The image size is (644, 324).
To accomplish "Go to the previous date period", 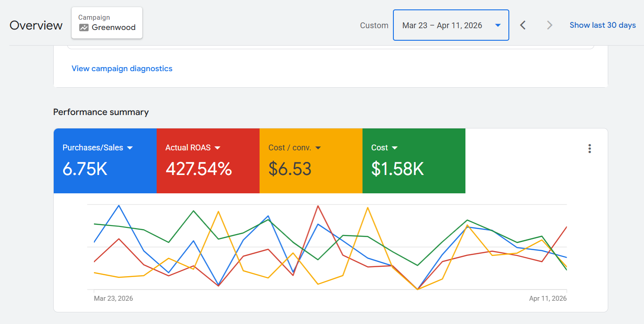I will tap(523, 25).
